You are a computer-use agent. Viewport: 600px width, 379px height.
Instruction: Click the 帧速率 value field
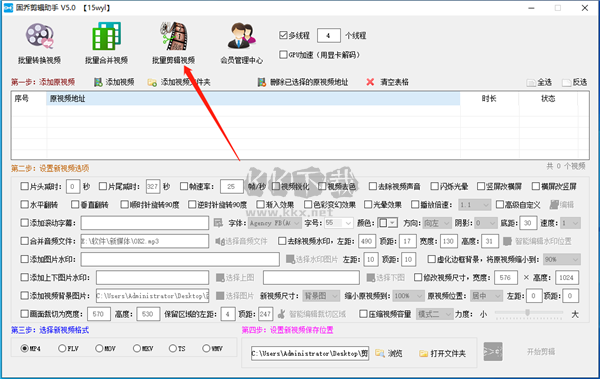[x=232, y=186]
